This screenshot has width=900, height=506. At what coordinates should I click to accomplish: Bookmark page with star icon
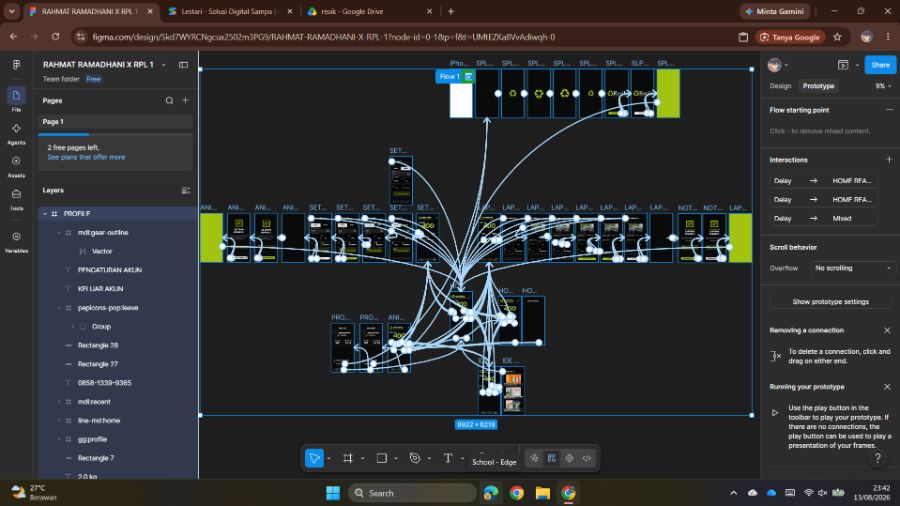click(837, 37)
